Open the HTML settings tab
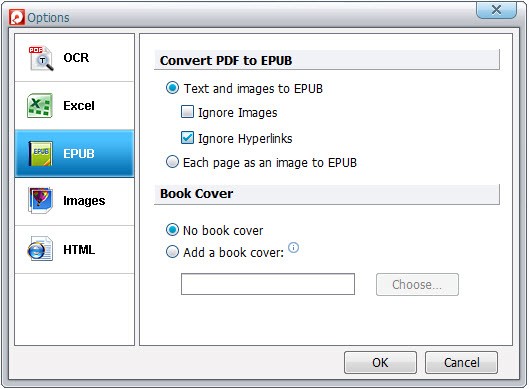This screenshot has height=389, width=529. [x=75, y=249]
